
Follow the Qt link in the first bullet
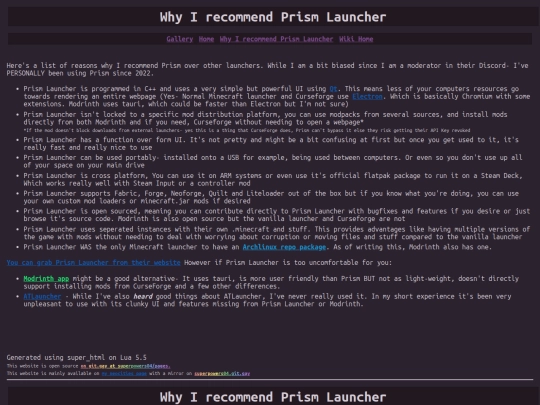point(333,89)
